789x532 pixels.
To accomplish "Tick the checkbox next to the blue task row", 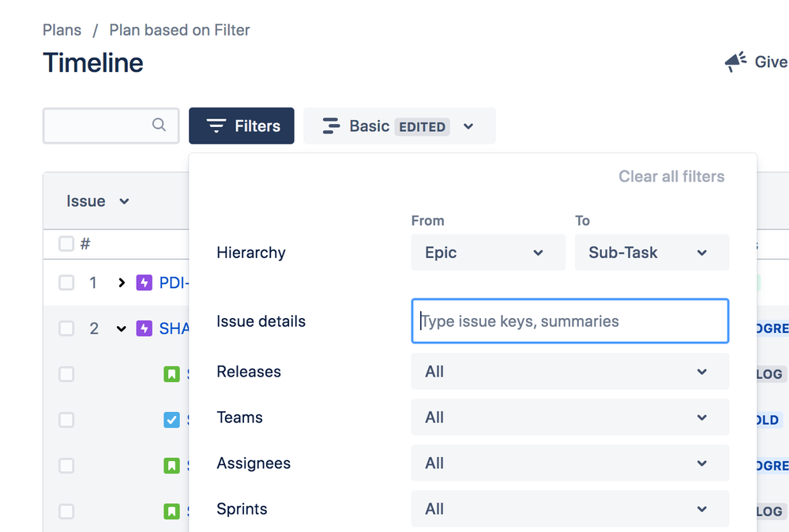I will pyautogui.click(x=66, y=420).
